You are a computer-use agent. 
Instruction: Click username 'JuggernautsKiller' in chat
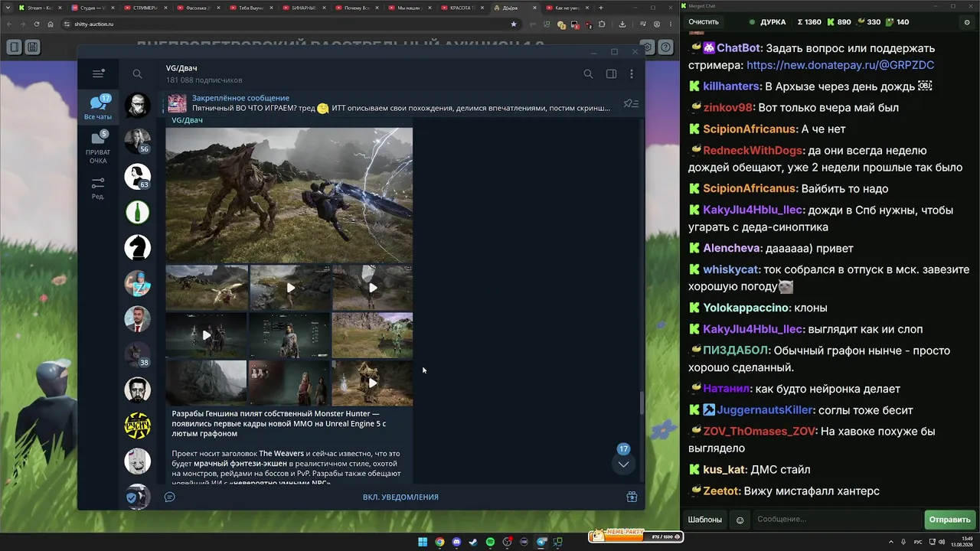point(766,410)
